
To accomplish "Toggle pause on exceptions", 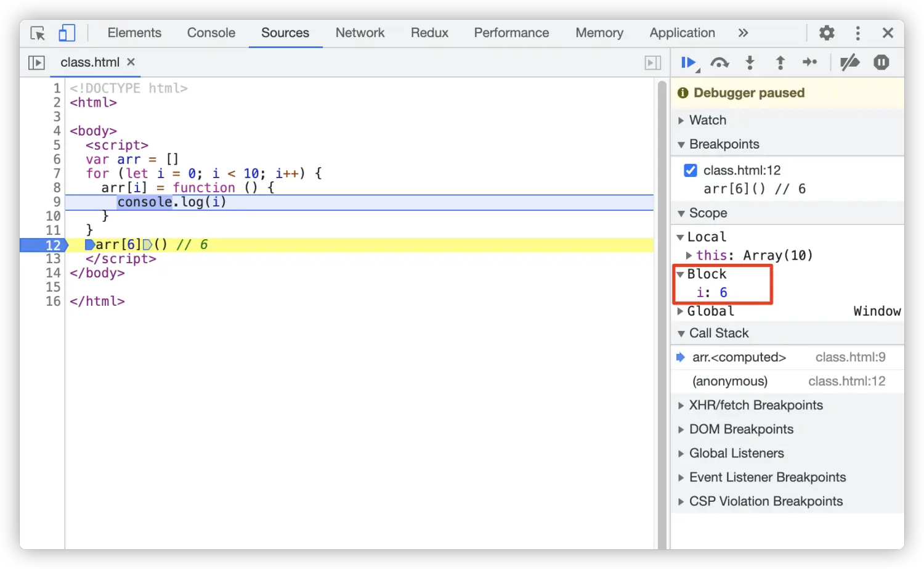I will tap(881, 62).
